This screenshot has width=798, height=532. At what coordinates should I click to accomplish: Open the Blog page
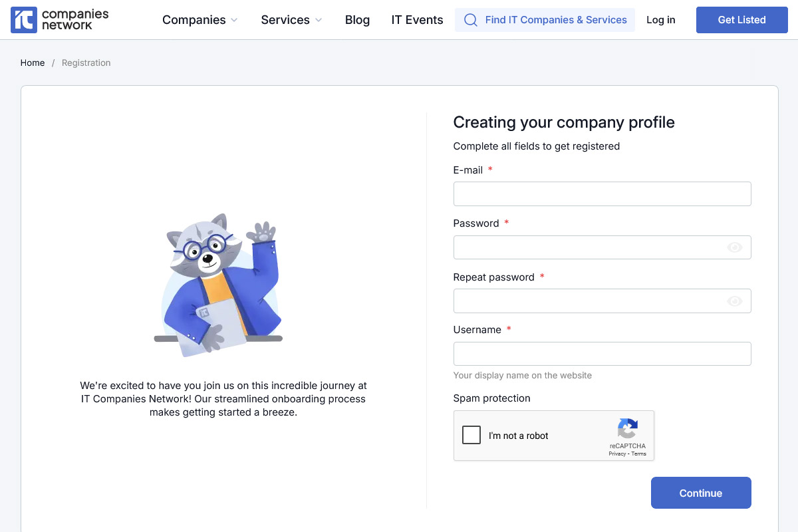[x=357, y=20]
